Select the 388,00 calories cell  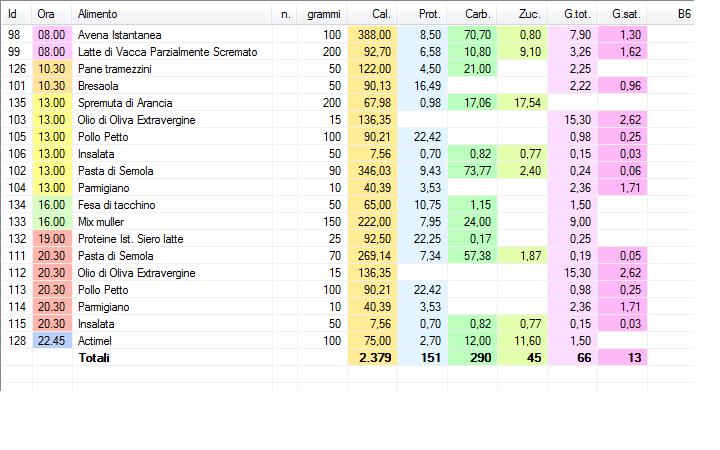click(x=372, y=35)
